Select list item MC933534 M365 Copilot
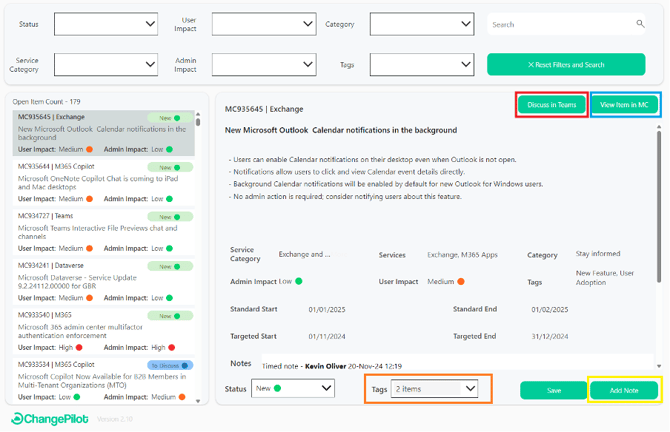 [x=103, y=380]
